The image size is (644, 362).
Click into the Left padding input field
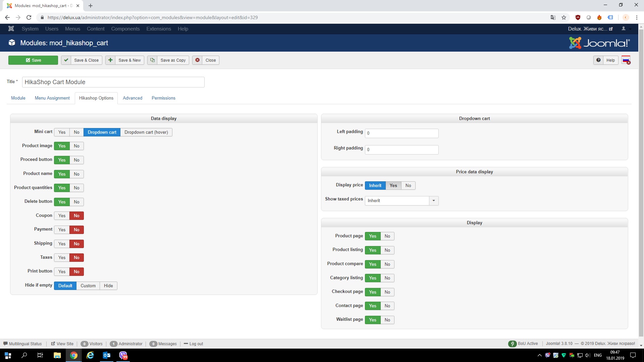coord(401,133)
